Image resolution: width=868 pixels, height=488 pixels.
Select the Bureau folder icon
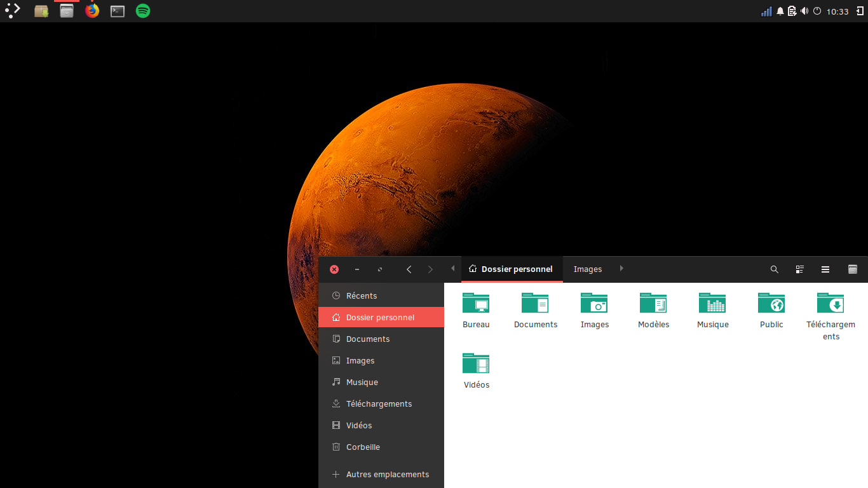coord(476,303)
